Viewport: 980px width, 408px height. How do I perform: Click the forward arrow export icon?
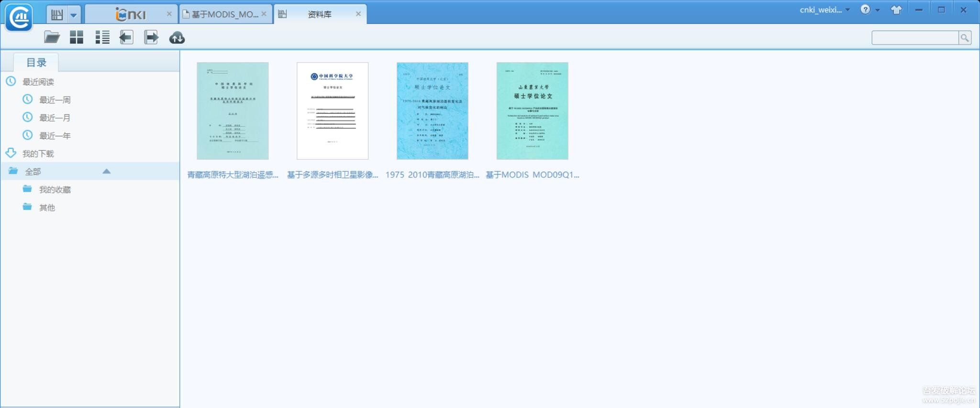point(151,37)
